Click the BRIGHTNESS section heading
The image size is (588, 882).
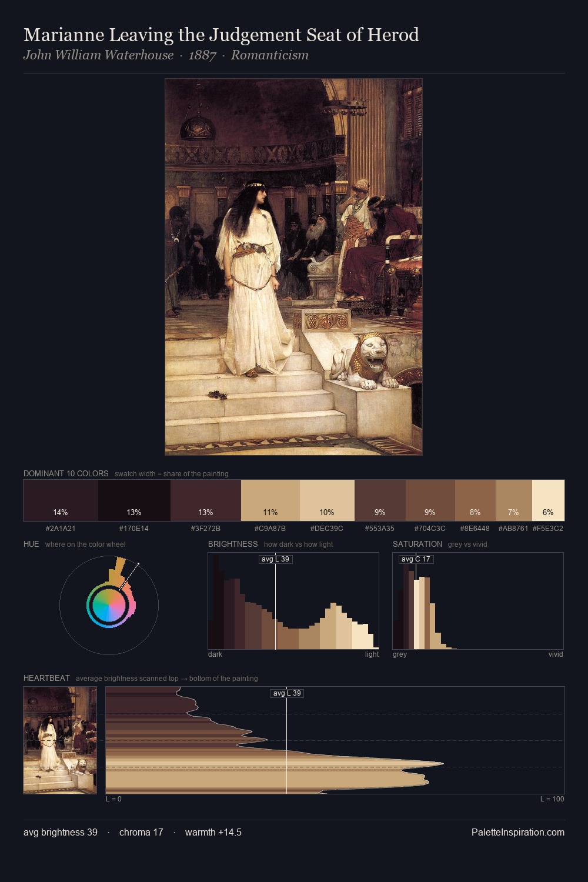coord(233,544)
